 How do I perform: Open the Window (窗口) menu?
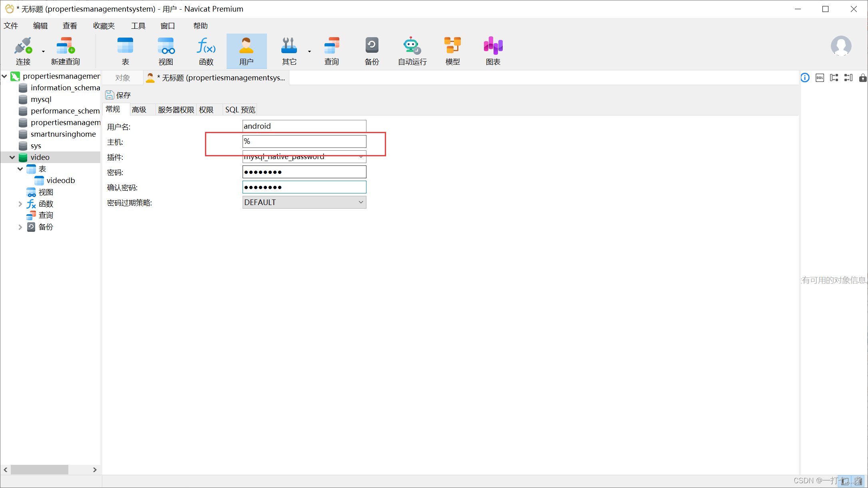click(168, 26)
